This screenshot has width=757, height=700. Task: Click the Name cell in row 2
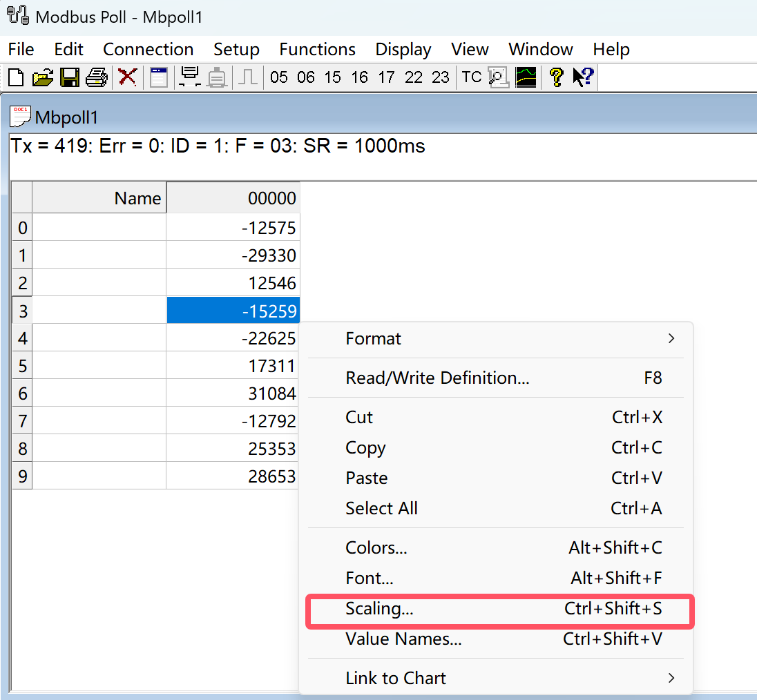[99, 282]
